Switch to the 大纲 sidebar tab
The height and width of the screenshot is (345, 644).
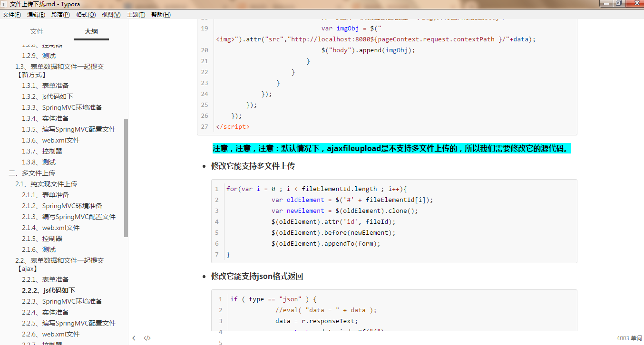click(91, 31)
